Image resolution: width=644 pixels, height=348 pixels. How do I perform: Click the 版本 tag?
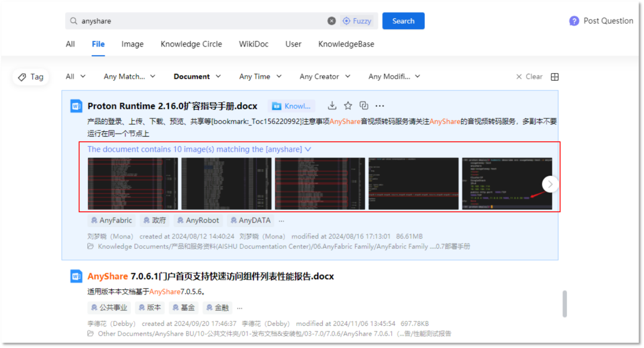coord(150,308)
